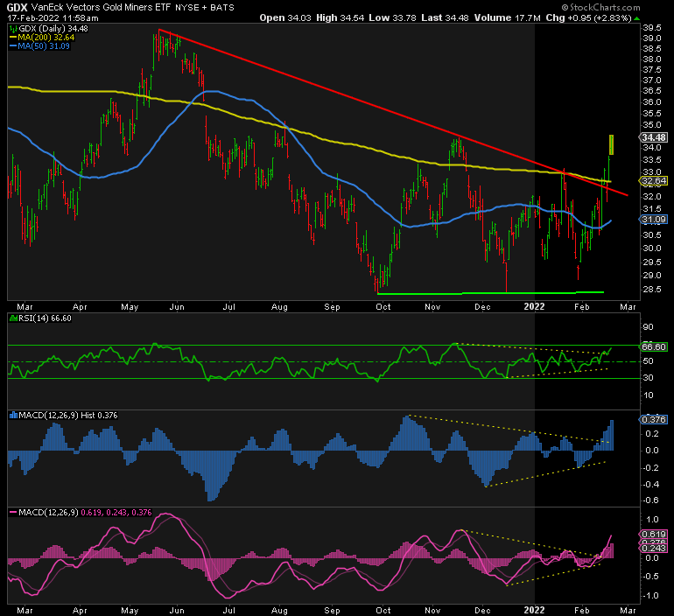Click the Chg +0.95 (+2.83%) value
Screen dimensions: 674x616
tap(588, 18)
